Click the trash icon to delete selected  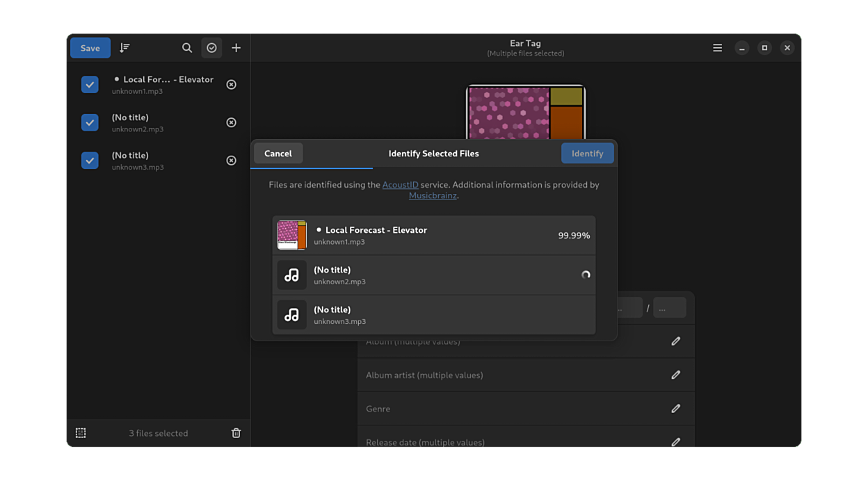click(236, 433)
